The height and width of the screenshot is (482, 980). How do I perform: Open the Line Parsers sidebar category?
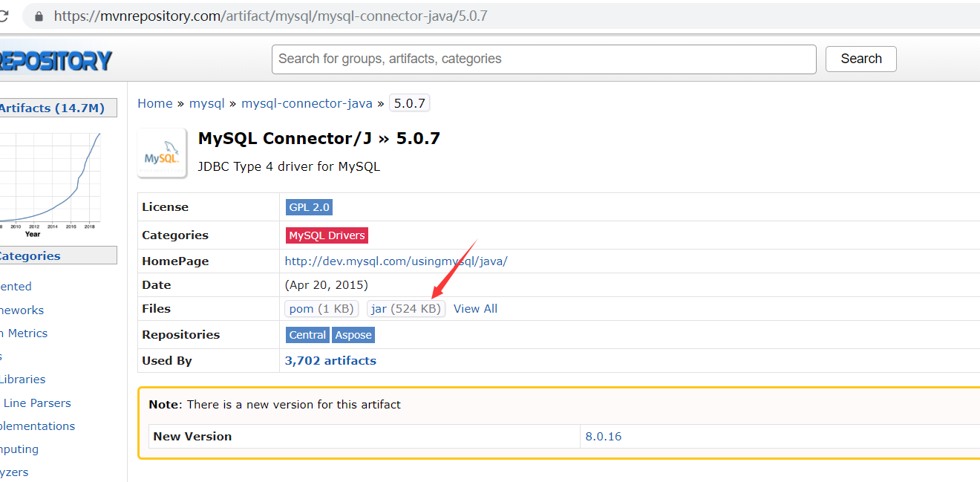37,403
